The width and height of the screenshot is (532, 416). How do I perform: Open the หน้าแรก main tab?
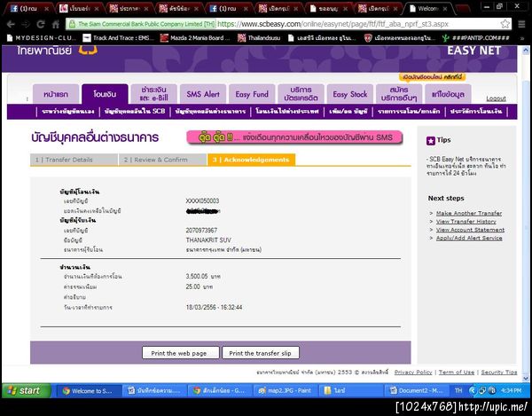(56, 94)
